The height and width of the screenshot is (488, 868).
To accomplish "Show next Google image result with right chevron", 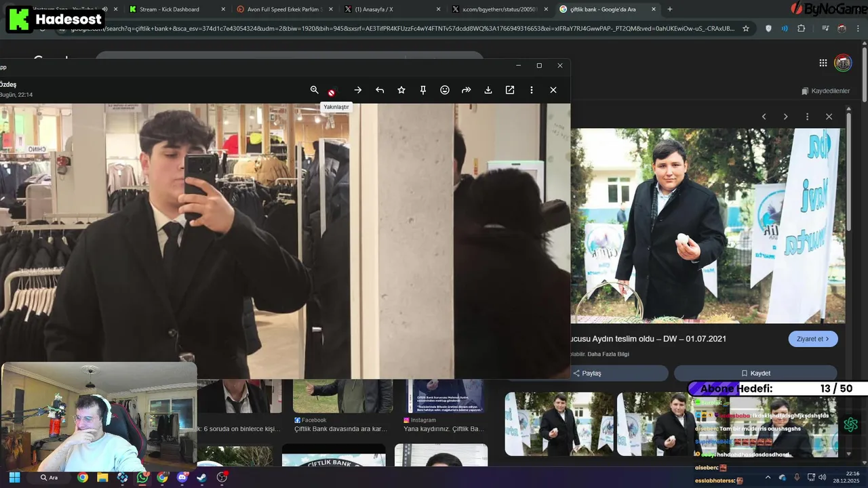I will [785, 117].
